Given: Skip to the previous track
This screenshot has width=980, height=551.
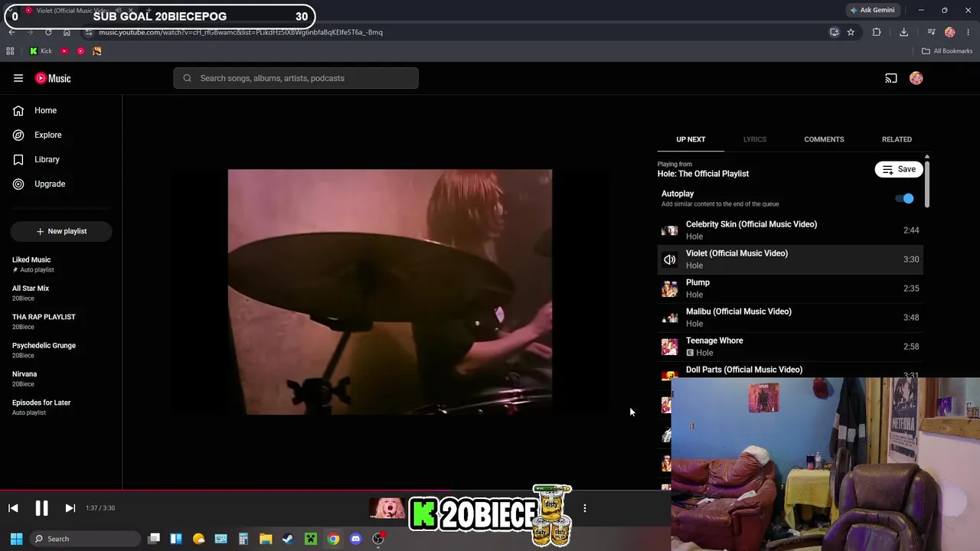Looking at the screenshot, I should (x=13, y=508).
